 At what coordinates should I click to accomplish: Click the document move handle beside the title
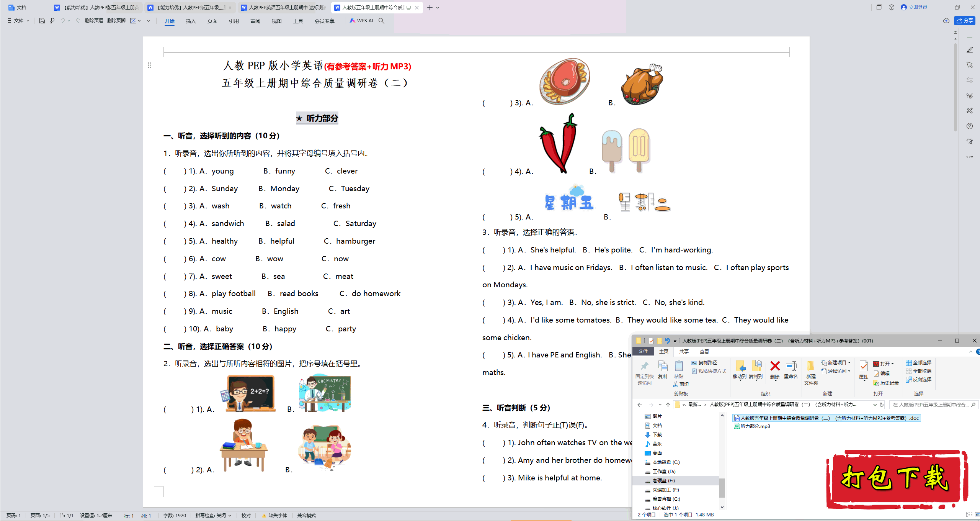click(x=149, y=65)
